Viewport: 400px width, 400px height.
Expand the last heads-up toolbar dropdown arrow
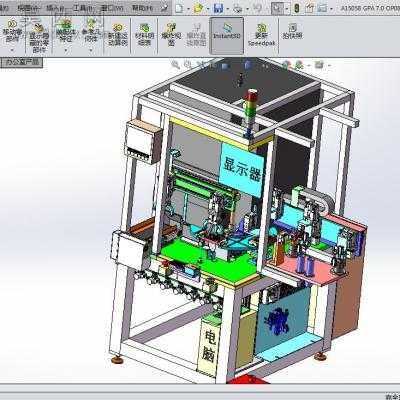coord(329,65)
